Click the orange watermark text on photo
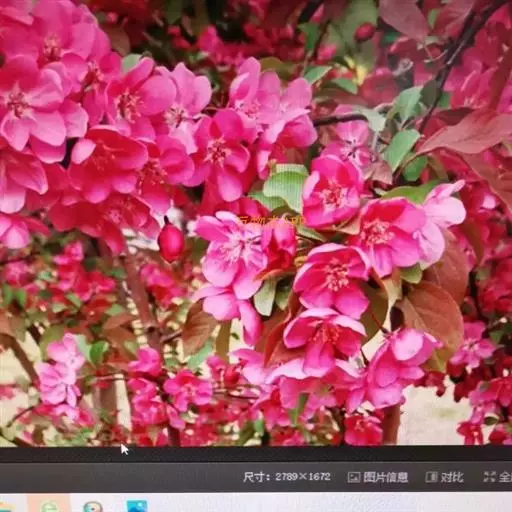Image resolution: width=512 pixels, height=512 pixels. [x=270, y=221]
